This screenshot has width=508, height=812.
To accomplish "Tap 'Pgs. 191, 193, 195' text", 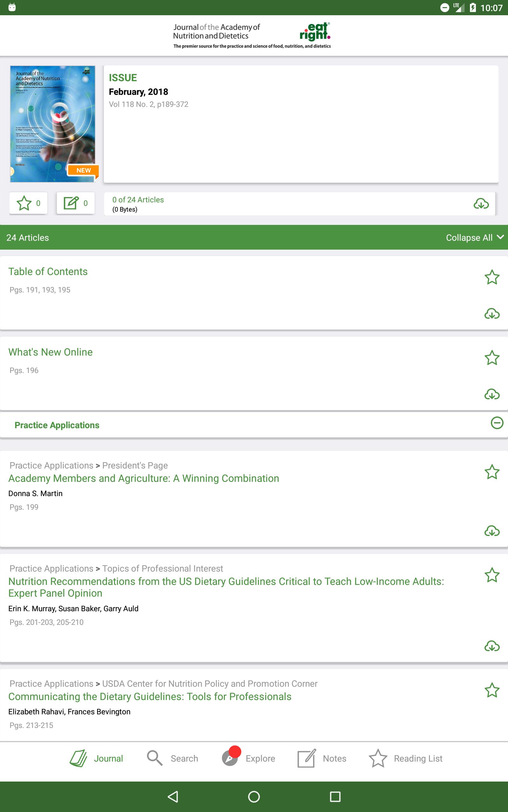I will coord(40,290).
